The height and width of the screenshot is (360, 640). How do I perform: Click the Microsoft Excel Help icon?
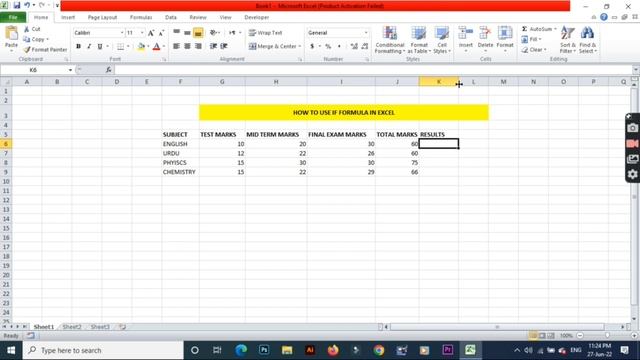[604, 17]
